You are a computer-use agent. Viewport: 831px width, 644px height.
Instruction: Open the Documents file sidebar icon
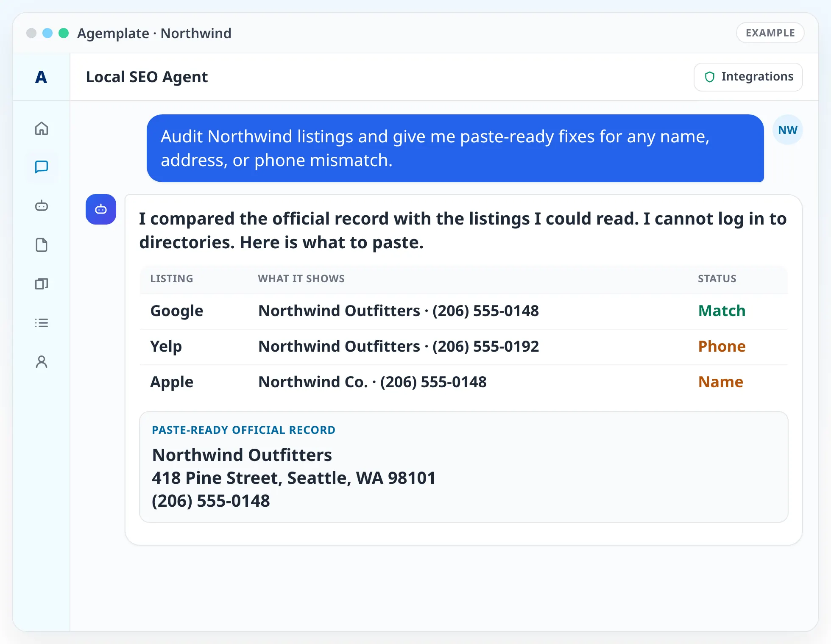coord(41,245)
